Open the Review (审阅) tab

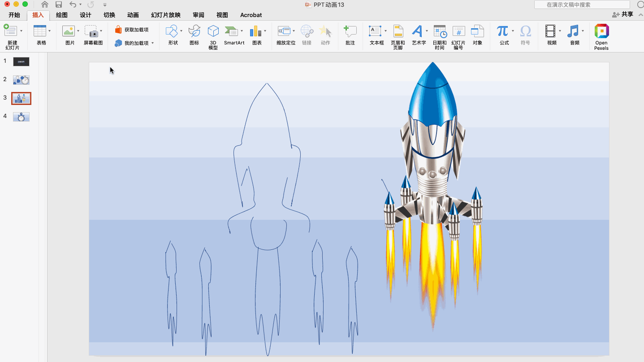[199, 15]
